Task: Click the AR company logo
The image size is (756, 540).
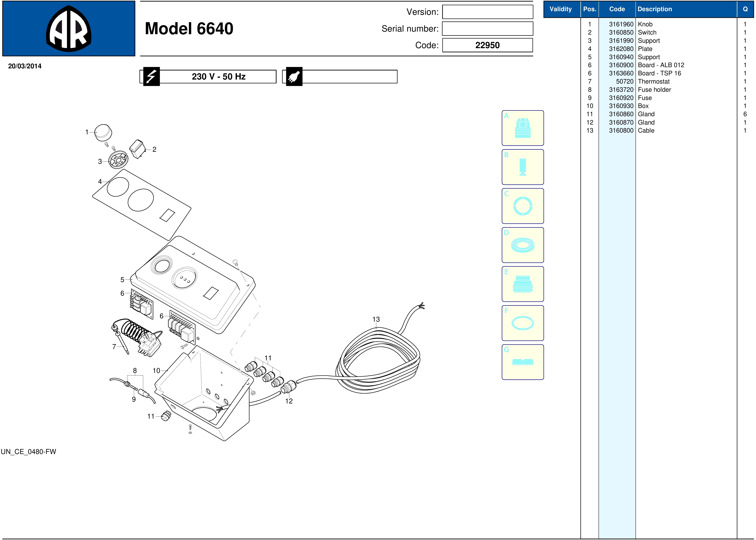Action: coord(69,29)
